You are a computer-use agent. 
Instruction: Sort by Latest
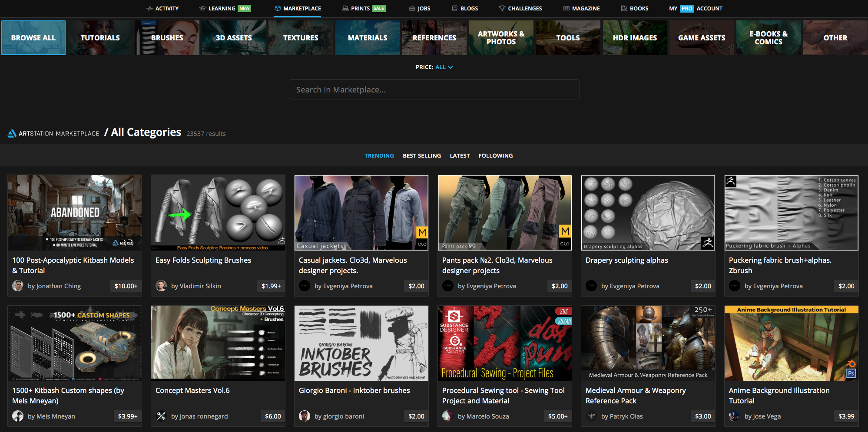click(x=460, y=155)
